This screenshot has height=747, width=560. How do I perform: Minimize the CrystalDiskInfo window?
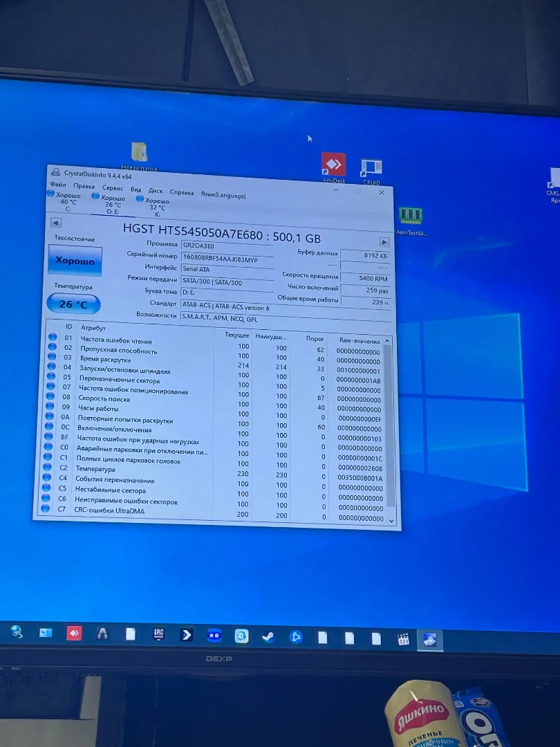[x=336, y=190]
